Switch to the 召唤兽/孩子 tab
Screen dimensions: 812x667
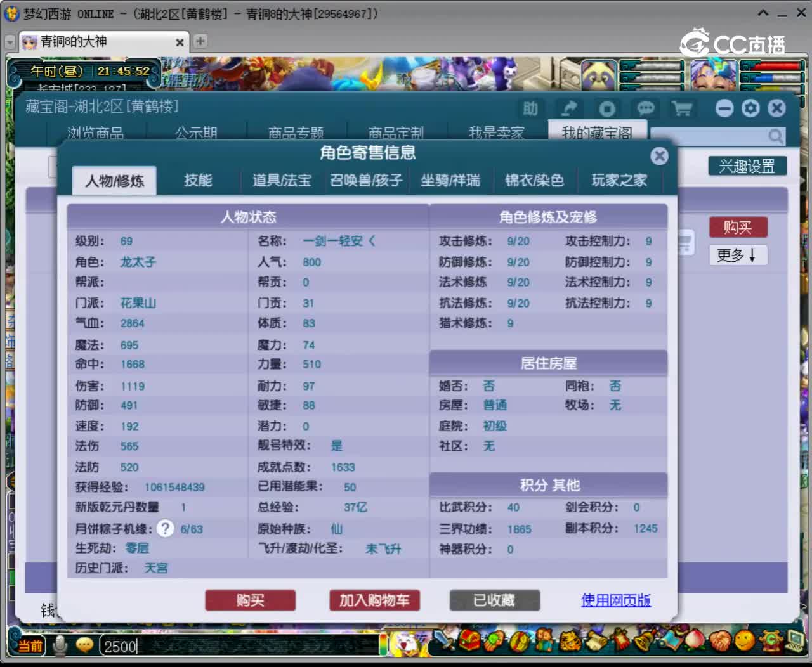point(366,180)
